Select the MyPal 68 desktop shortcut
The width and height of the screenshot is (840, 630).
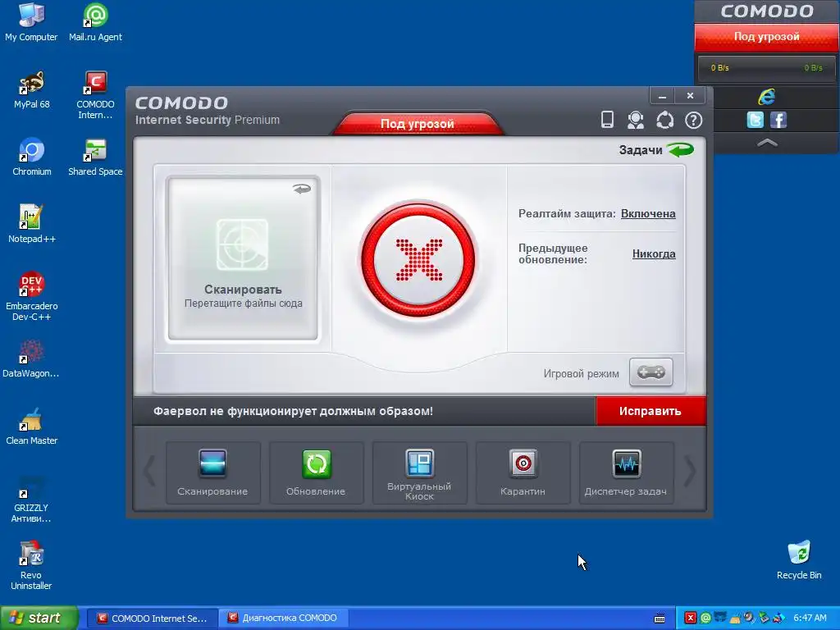pyautogui.click(x=32, y=90)
